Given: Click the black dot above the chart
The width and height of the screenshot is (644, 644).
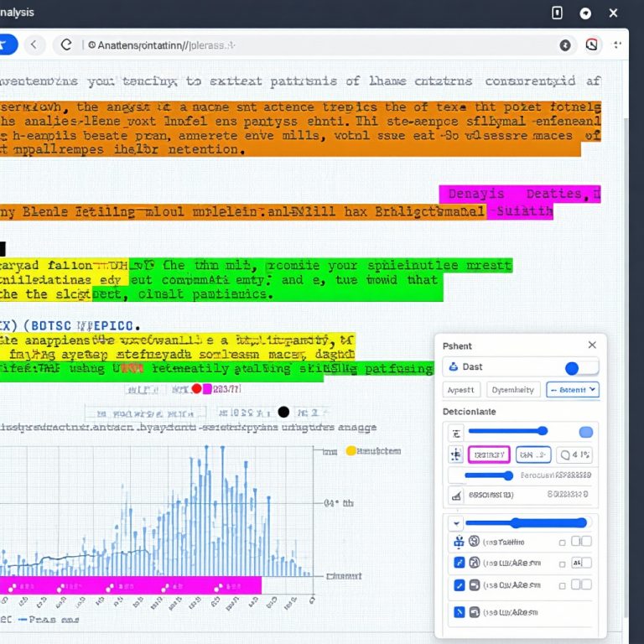Looking at the screenshot, I should (283, 412).
